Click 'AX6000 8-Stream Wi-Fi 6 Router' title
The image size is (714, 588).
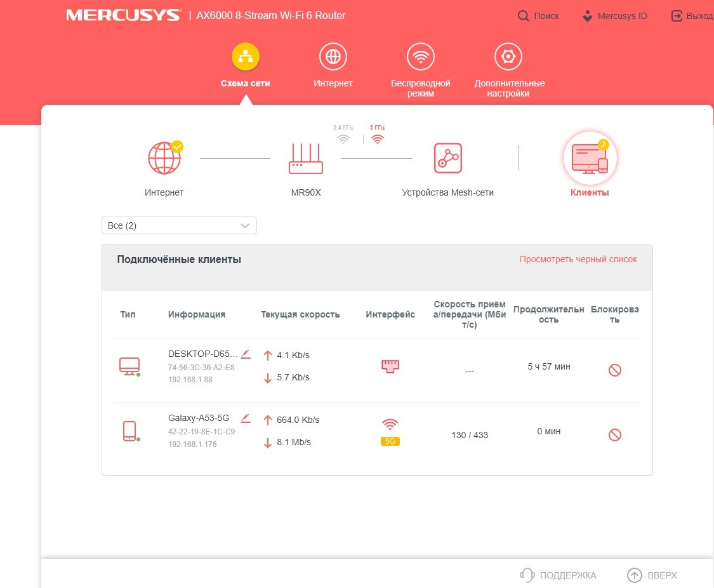270,15
